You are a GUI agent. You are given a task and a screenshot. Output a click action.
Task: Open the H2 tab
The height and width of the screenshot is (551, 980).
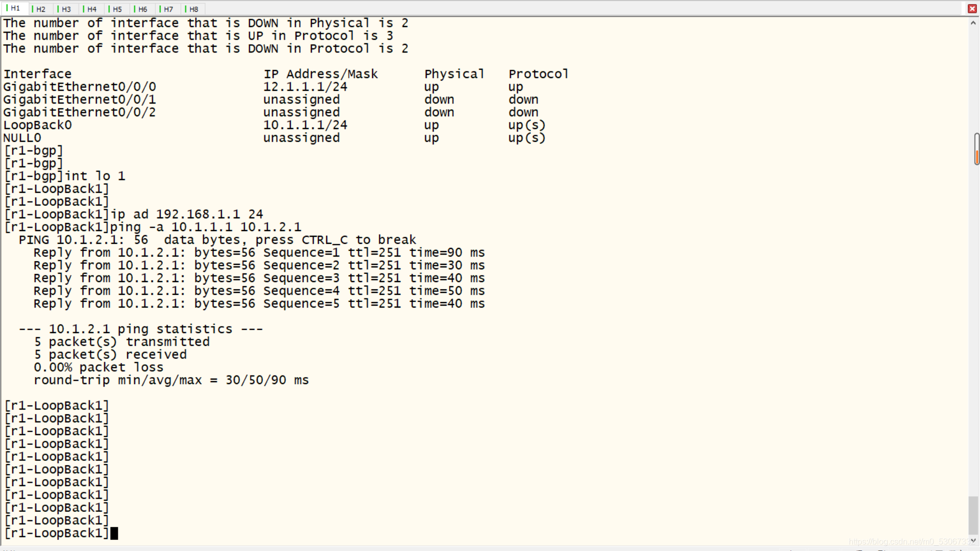point(40,9)
